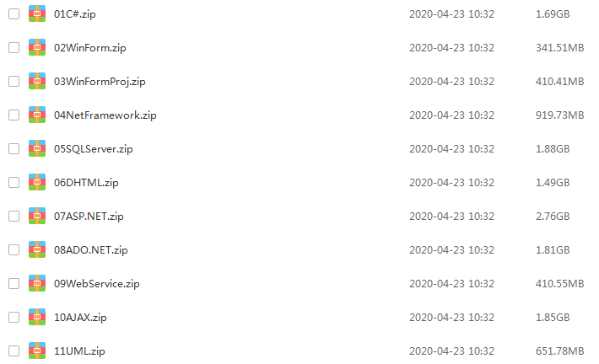Image resolution: width=599 pixels, height=364 pixels.
Task: Tick the checkbox for 01C#.zip
Action: pyautogui.click(x=14, y=13)
